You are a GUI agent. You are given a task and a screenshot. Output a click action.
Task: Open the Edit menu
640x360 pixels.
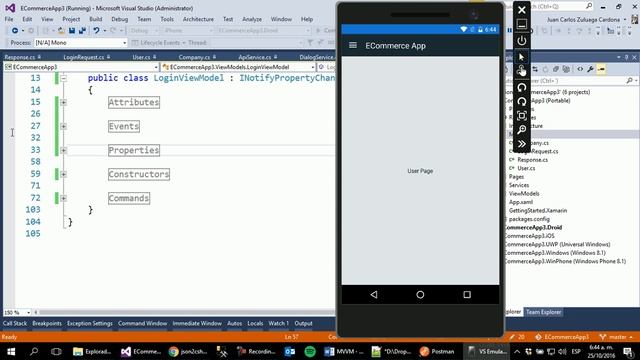[x=27, y=19]
